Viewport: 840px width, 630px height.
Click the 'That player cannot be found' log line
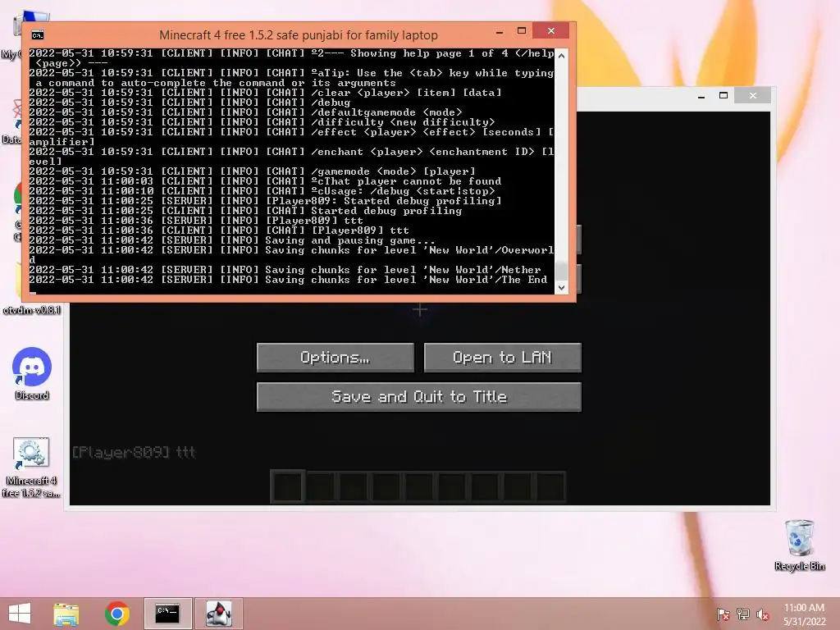pos(265,181)
